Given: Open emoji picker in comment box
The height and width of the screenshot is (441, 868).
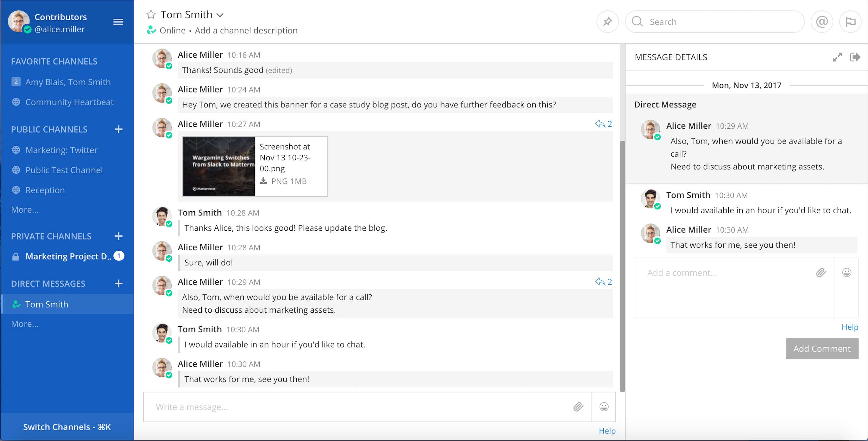Looking at the screenshot, I should (x=846, y=272).
